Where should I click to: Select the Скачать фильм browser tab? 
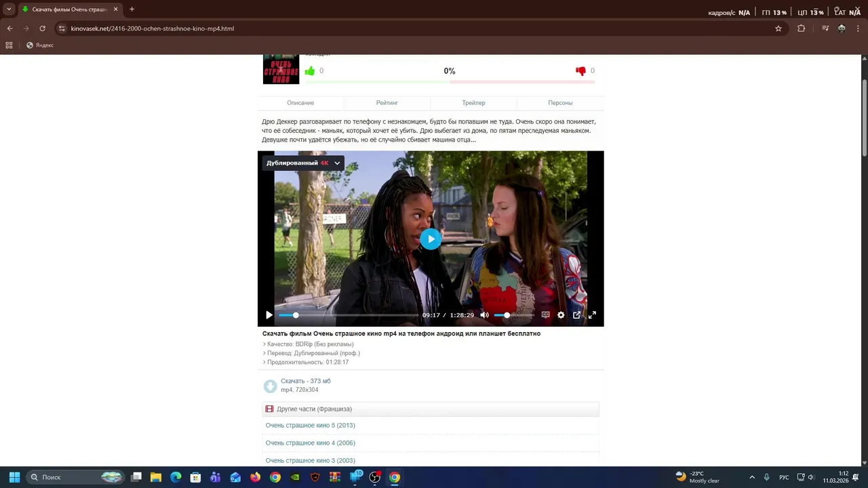[x=70, y=9]
